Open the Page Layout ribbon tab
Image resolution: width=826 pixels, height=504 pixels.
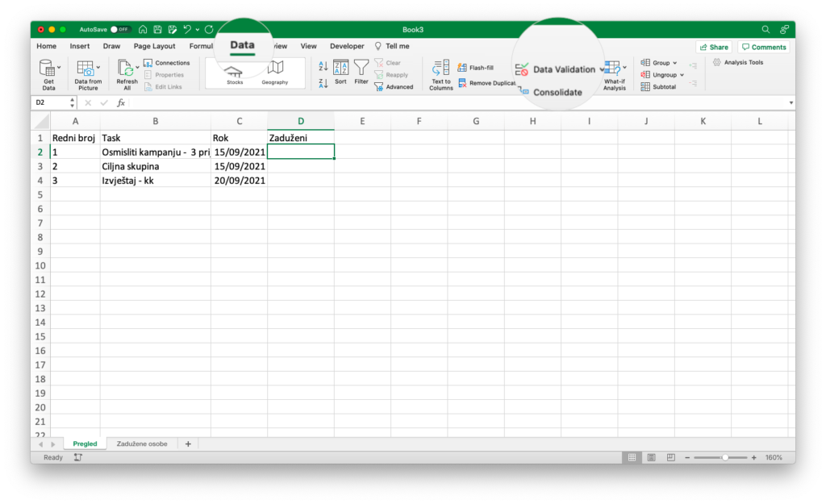point(154,47)
